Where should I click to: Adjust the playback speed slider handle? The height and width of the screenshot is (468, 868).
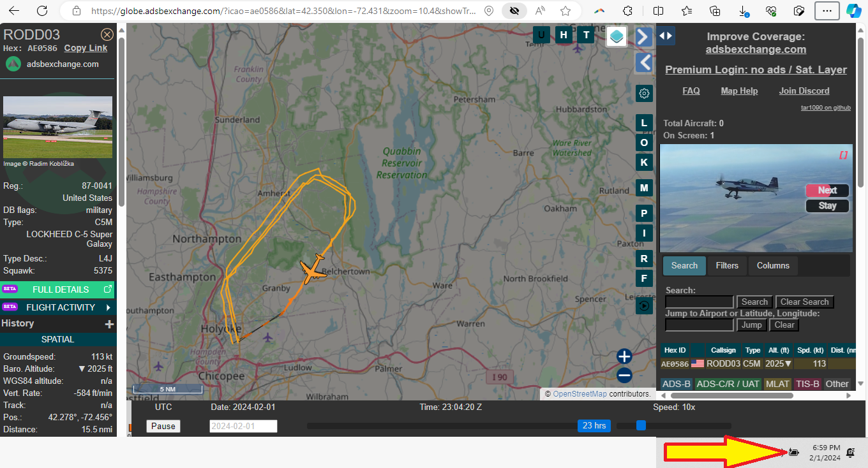coord(641,425)
